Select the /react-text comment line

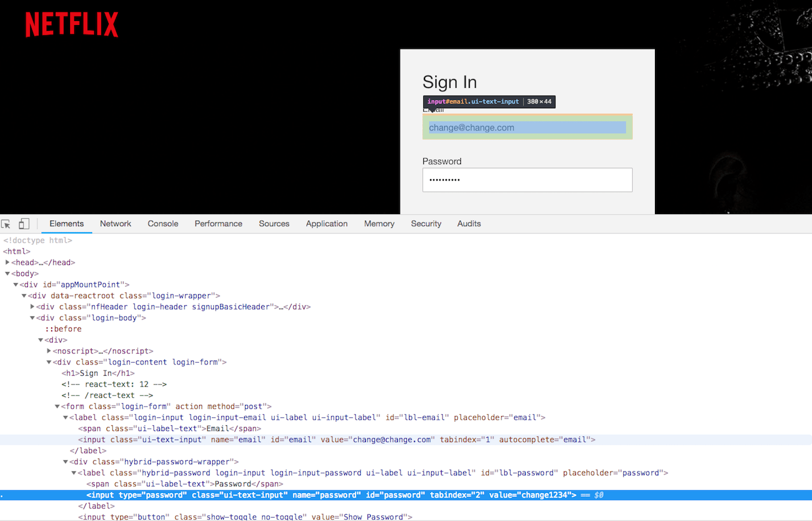[107, 395]
